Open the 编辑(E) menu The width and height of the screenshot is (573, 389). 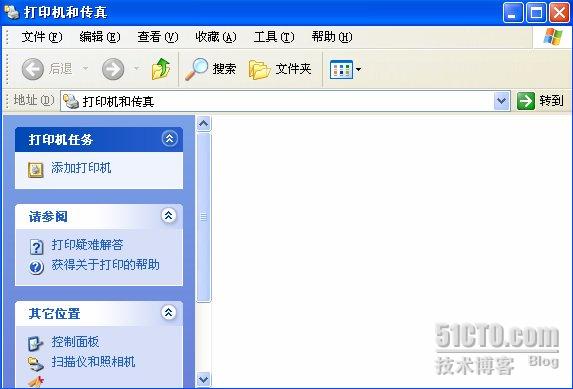(100, 37)
